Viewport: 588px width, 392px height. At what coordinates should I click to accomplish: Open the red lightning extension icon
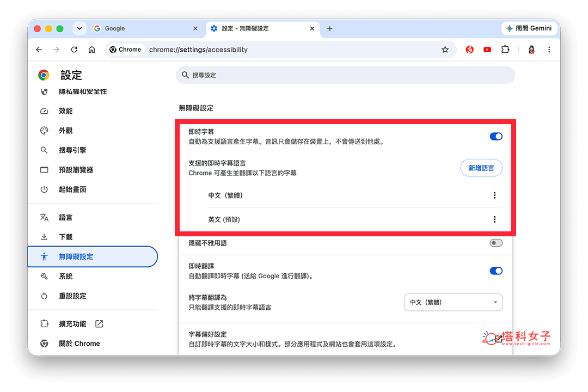469,50
